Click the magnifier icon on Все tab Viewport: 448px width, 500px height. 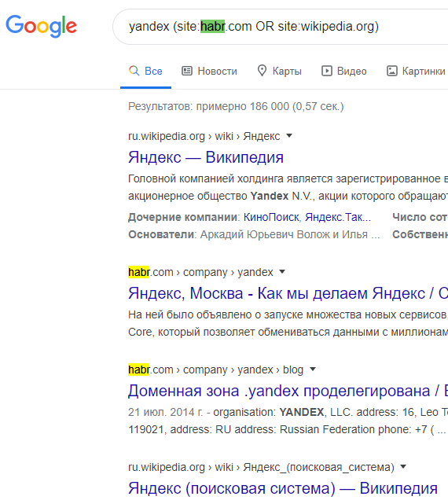tap(134, 71)
